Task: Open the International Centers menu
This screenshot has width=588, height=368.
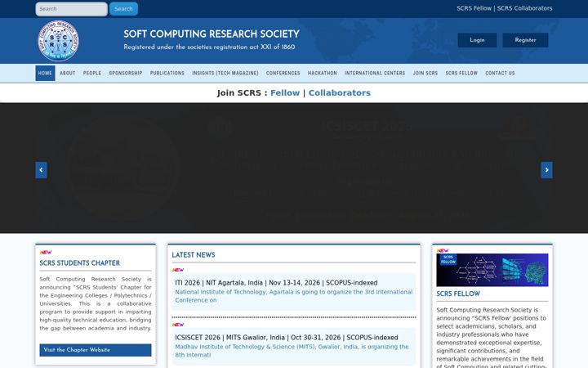Action: tap(375, 74)
